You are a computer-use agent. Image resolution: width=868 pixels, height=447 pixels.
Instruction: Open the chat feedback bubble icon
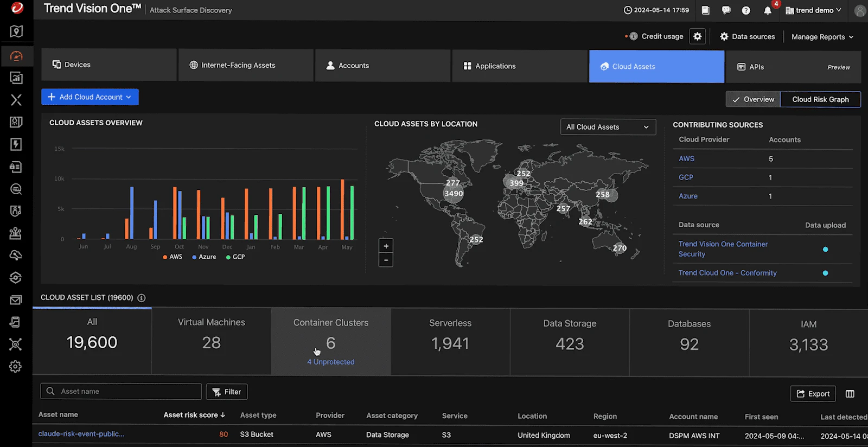coord(726,10)
